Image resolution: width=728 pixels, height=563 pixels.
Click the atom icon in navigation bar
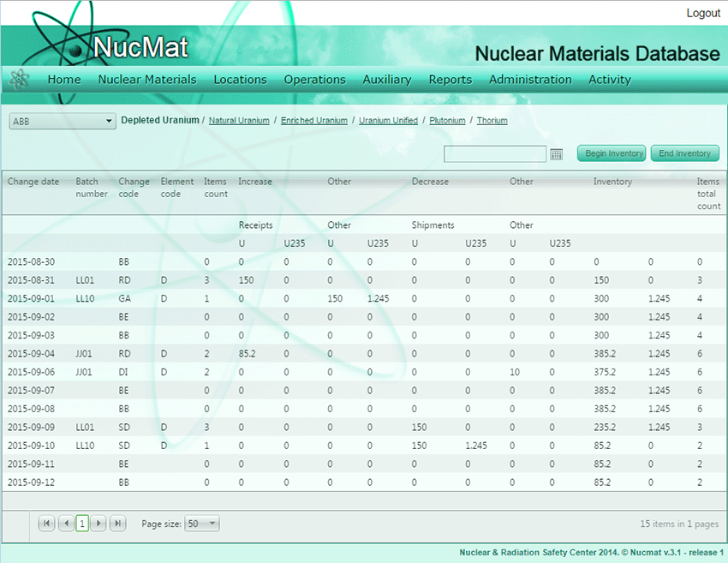point(19,80)
